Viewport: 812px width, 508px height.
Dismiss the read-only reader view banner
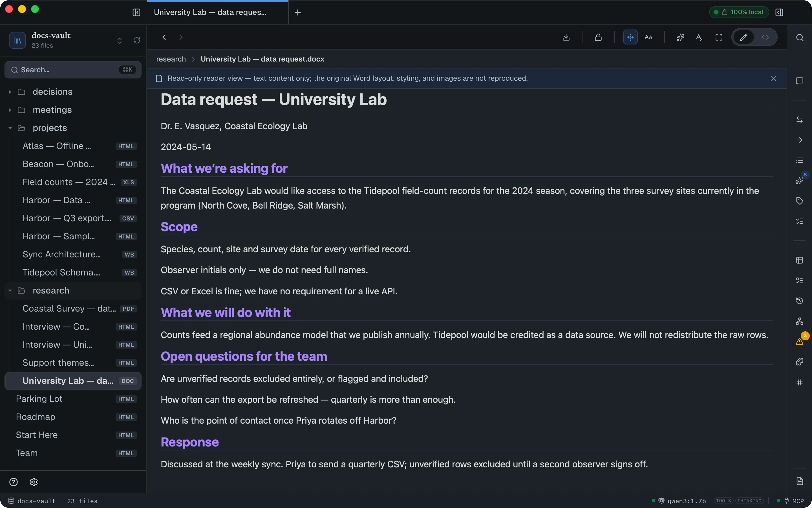774,78
